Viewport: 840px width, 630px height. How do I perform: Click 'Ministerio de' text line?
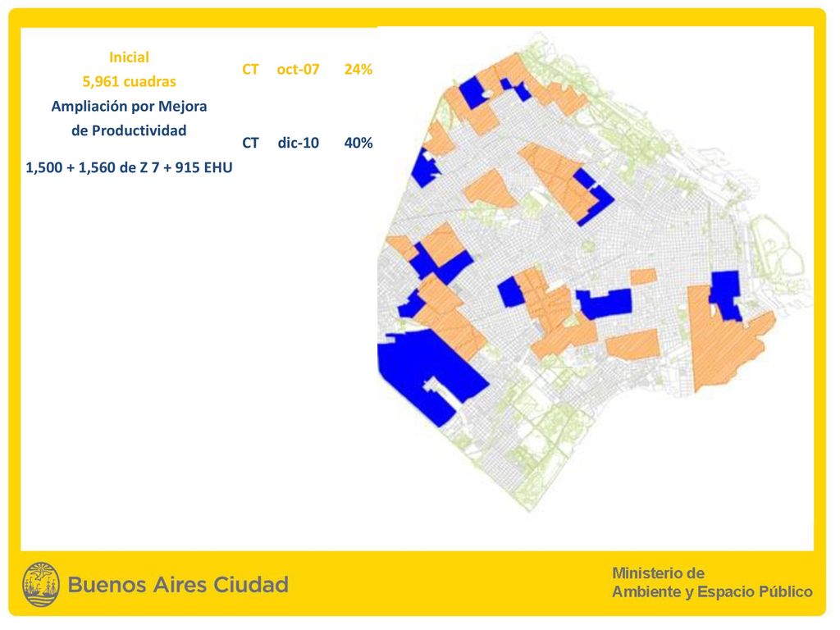pos(658,573)
